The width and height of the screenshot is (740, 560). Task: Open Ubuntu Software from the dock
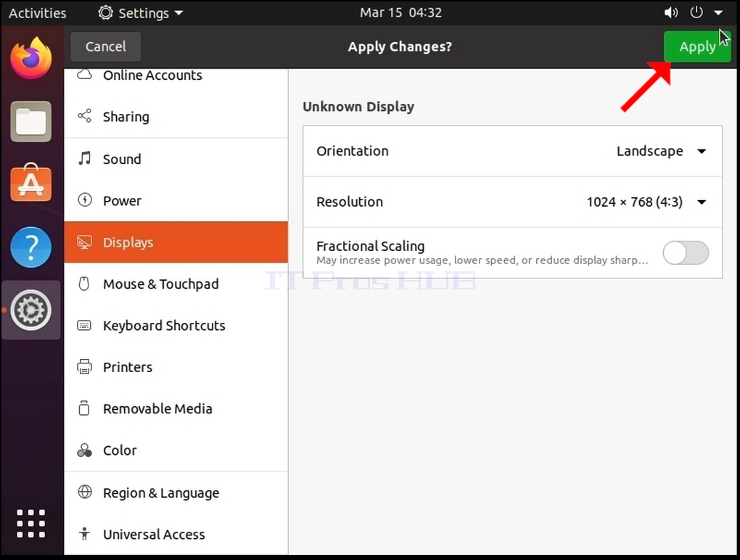[31, 183]
